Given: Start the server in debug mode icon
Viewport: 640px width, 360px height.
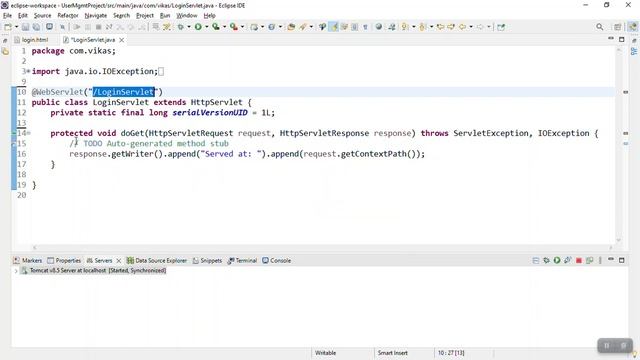Looking at the screenshot, I should pyautogui.click(x=546, y=260).
